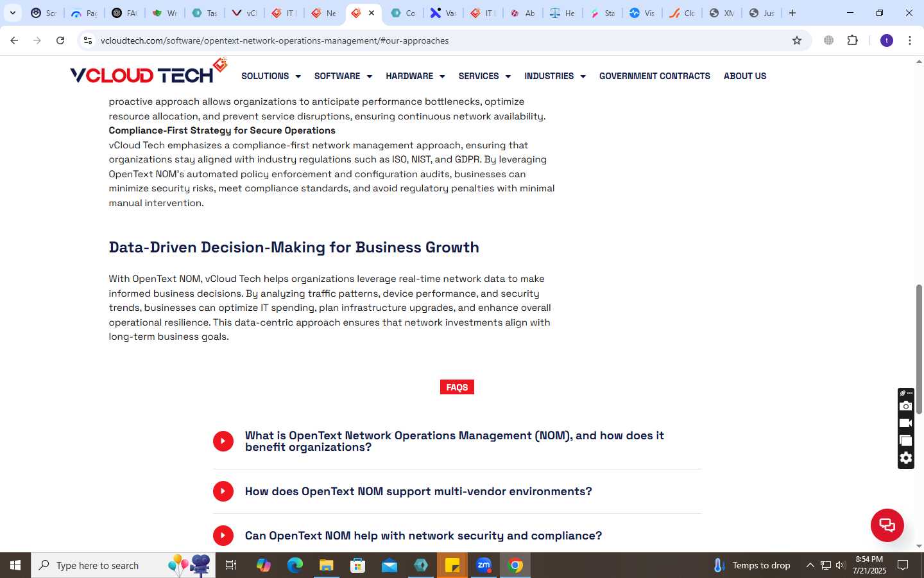Image resolution: width=924 pixels, height=578 pixels.
Task: Open the 'Temps to drop' weather widget
Action: [x=752, y=565]
